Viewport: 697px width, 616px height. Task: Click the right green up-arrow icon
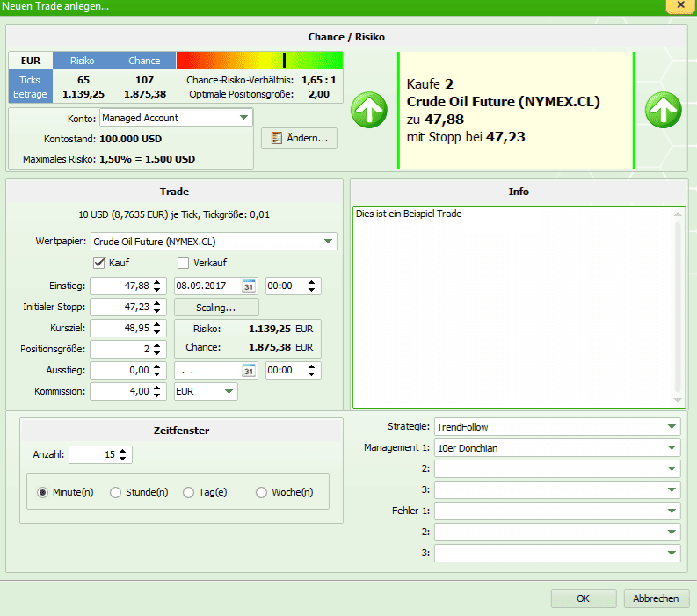point(663,110)
